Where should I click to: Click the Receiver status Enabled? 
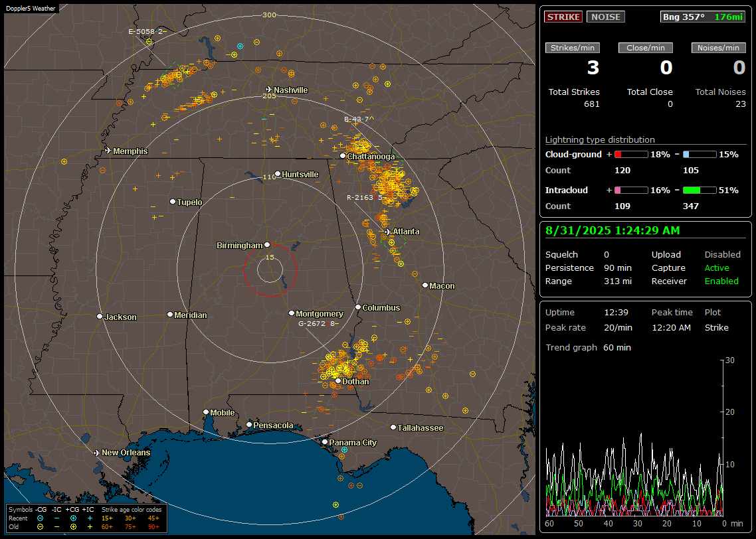[721, 281]
